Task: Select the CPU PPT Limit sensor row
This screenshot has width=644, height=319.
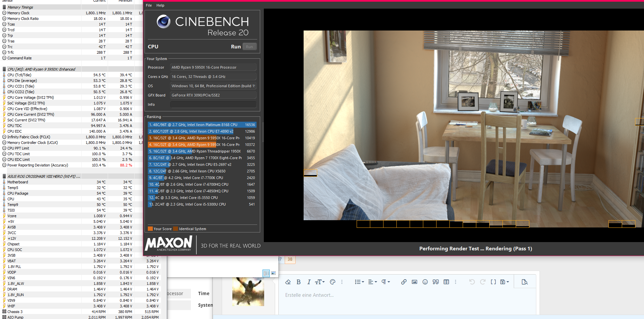Action: coord(71,148)
